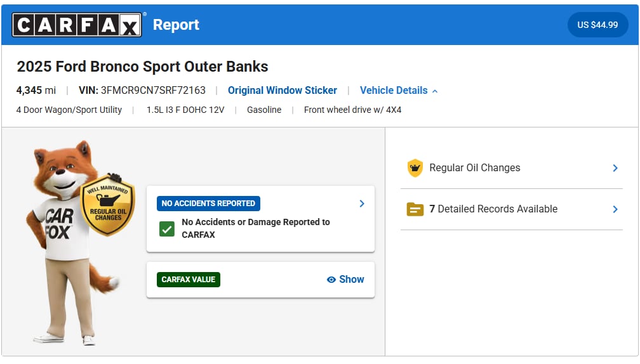Expand Detailed Records via chevron arrow
640x364 pixels.
coord(615,209)
